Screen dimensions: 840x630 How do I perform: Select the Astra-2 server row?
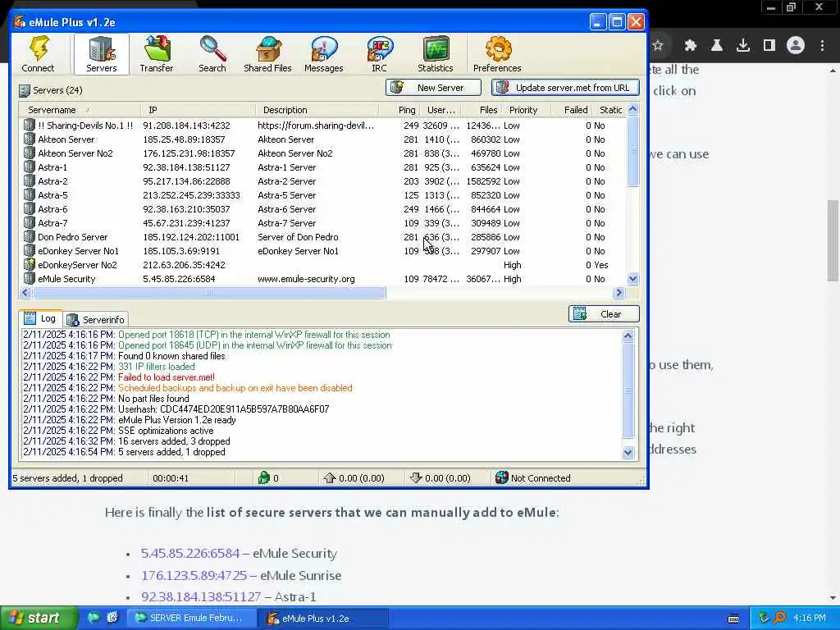(x=322, y=181)
